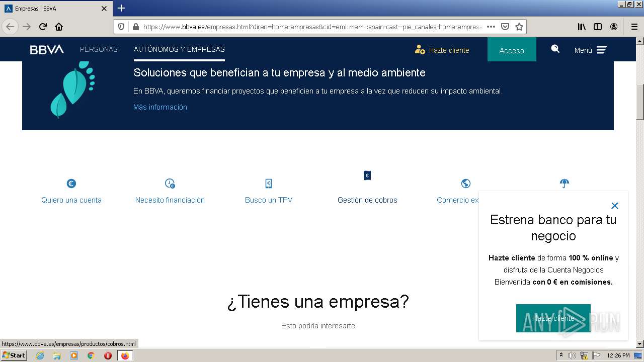644x362 pixels.
Task: Click the URL address bar
Action: [312, 27]
